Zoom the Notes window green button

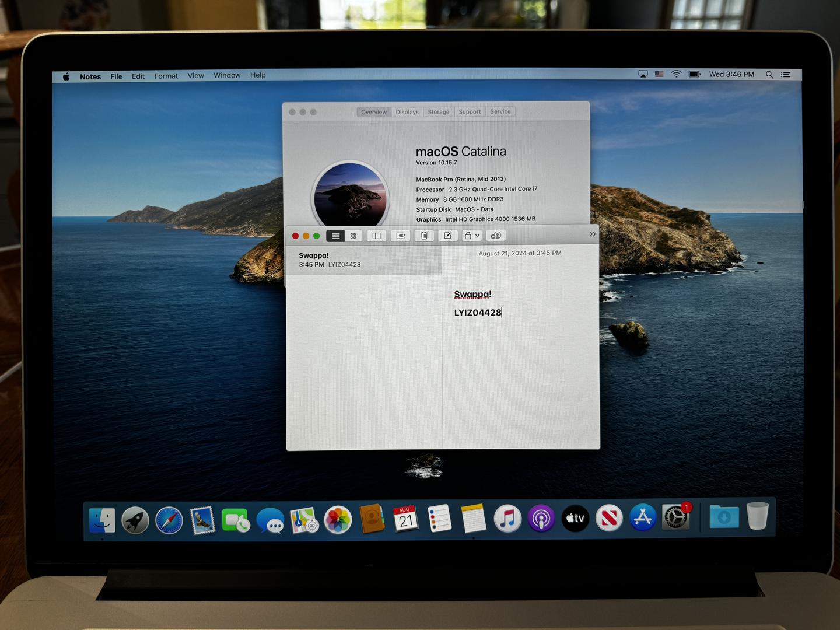point(316,236)
